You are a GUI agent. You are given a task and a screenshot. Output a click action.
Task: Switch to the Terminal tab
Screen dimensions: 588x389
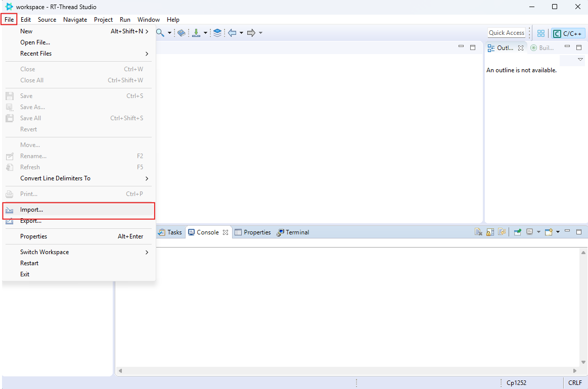click(x=293, y=232)
